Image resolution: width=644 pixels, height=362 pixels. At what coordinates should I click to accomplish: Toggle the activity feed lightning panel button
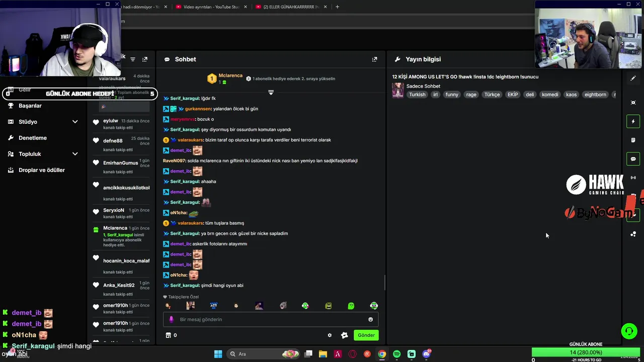(633, 121)
